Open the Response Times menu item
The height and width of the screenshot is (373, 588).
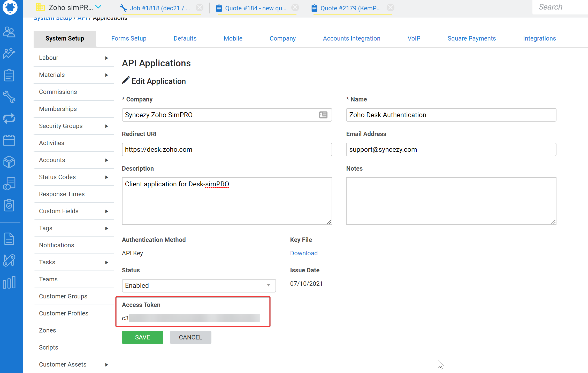point(74,194)
